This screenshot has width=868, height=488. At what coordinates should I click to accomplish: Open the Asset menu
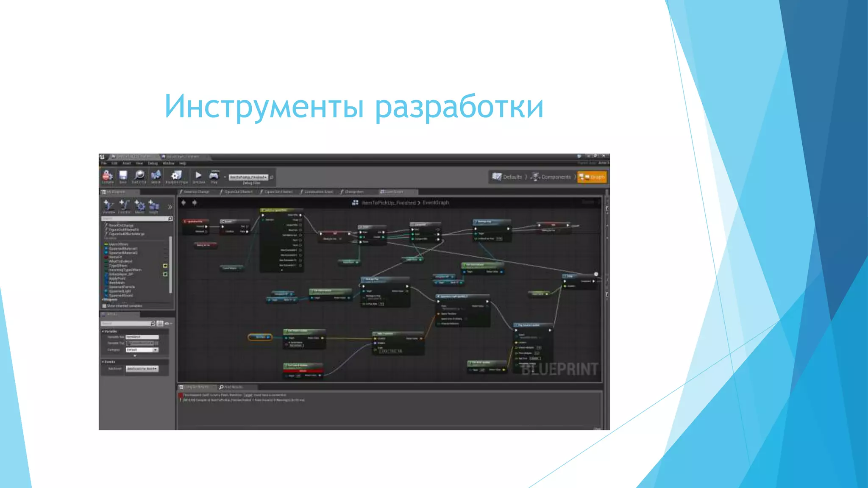127,163
